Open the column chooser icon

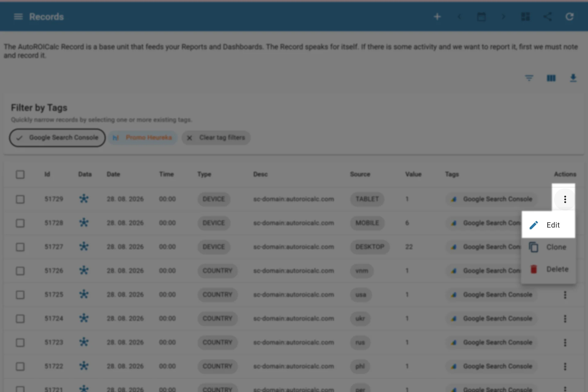click(551, 78)
